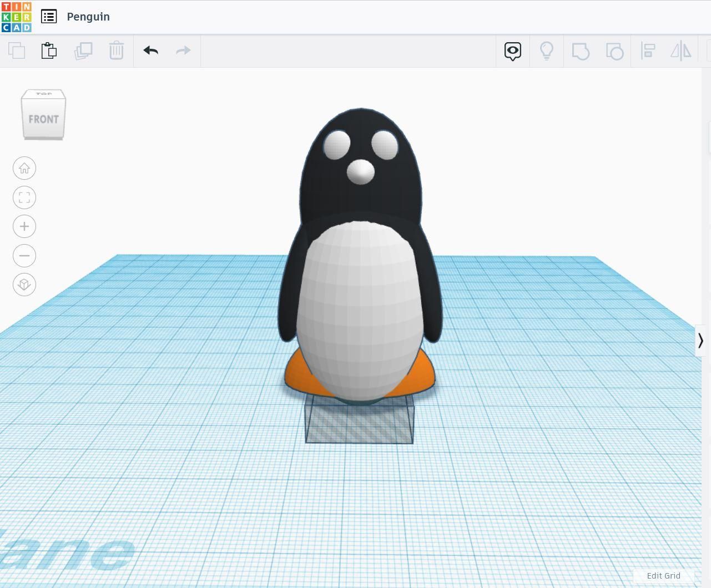Expand the collapsed shapes panel arrow

click(700, 340)
